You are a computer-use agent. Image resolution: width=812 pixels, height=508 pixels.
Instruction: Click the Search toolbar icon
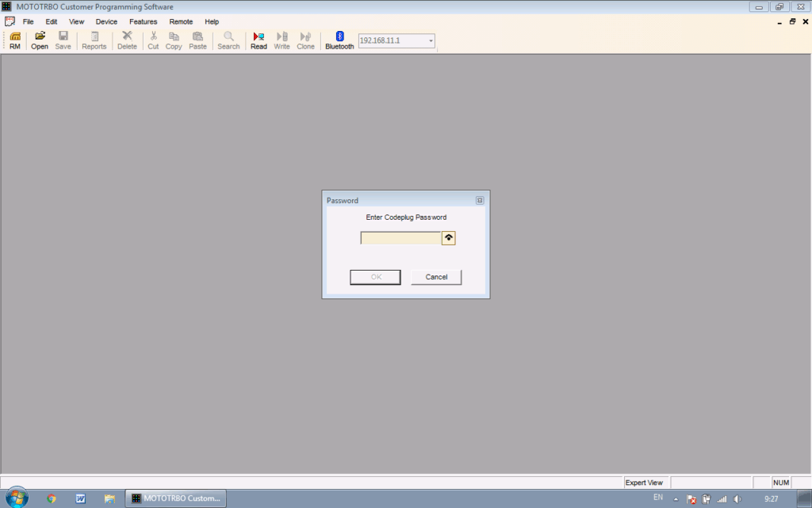(228, 40)
